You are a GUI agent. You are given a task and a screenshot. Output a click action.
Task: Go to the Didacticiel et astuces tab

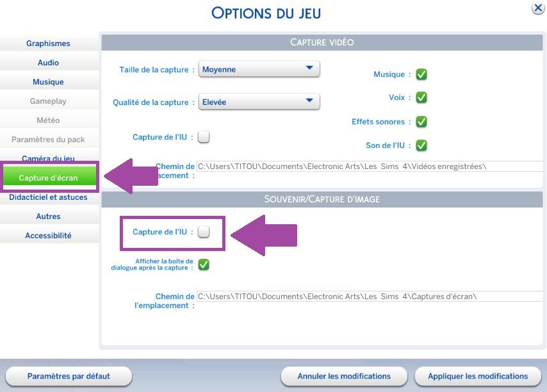click(x=48, y=197)
